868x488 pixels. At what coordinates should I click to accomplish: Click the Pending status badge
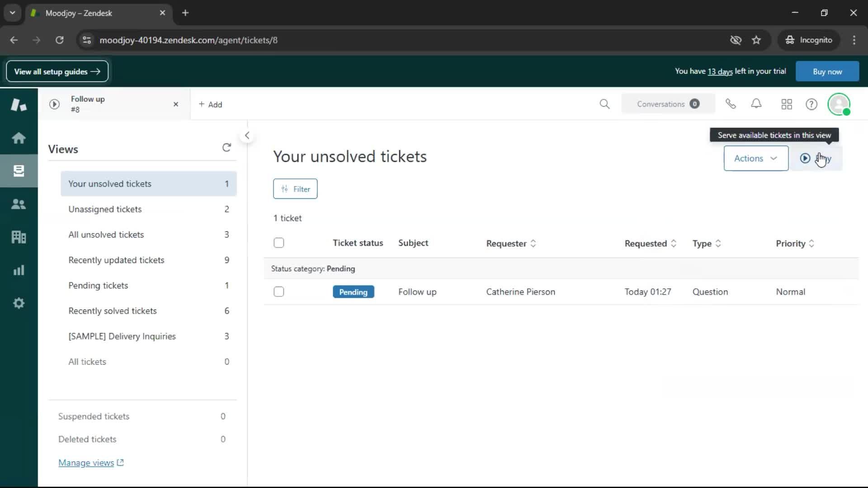pos(354,292)
